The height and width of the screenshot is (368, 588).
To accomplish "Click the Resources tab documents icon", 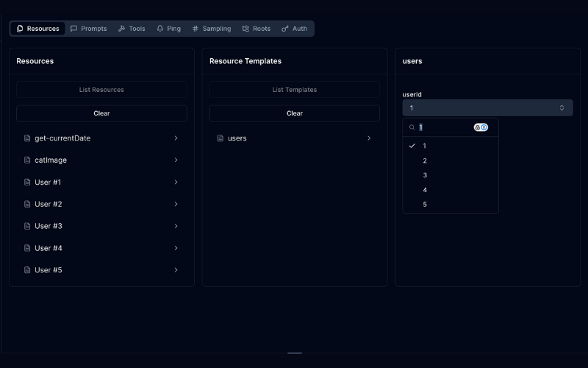I will pos(20,29).
